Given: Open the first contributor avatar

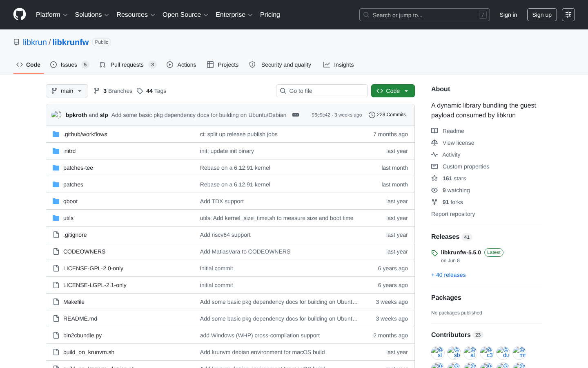Looking at the screenshot, I should (438, 352).
